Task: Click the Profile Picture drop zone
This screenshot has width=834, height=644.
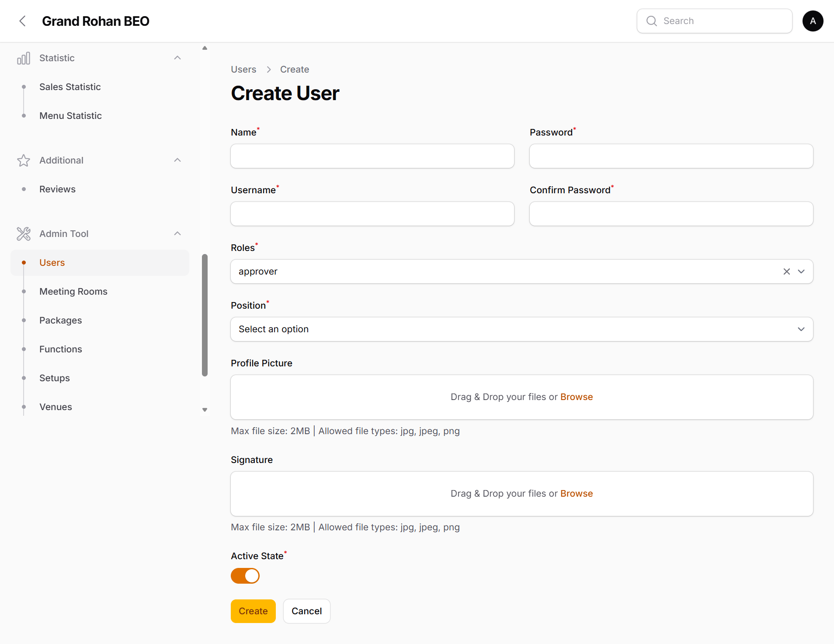Action: pos(521,397)
